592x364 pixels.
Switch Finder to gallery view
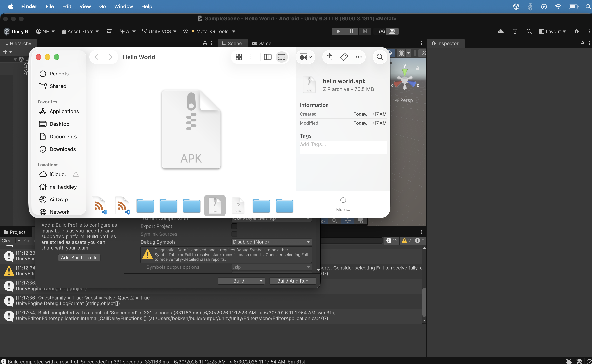(x=282, y=57)
